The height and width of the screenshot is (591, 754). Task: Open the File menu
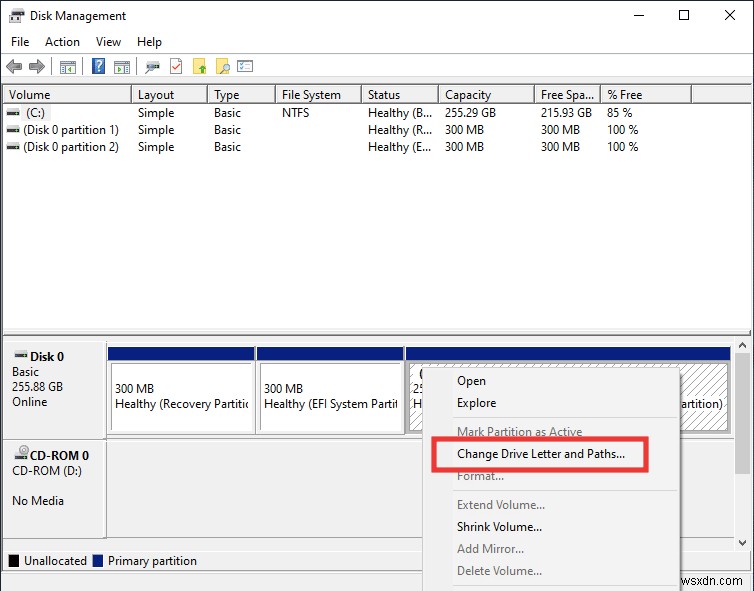click(x=20, y=42)
